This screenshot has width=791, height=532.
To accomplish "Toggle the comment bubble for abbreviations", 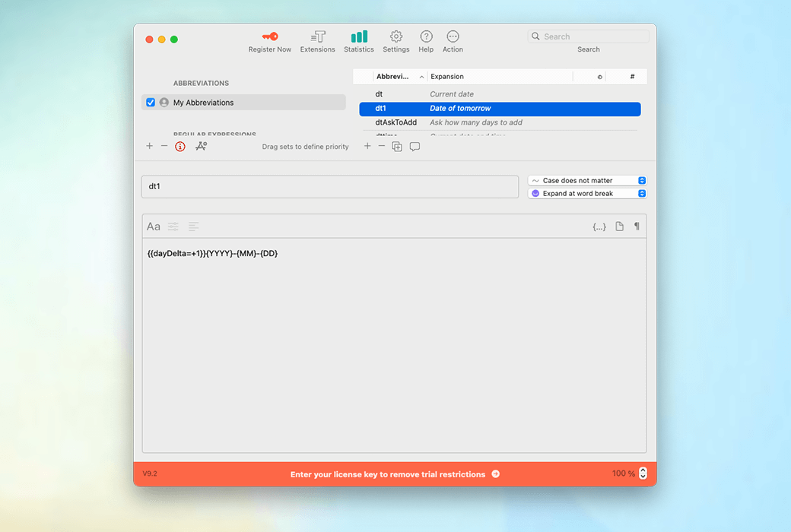I will coord(414,146).
